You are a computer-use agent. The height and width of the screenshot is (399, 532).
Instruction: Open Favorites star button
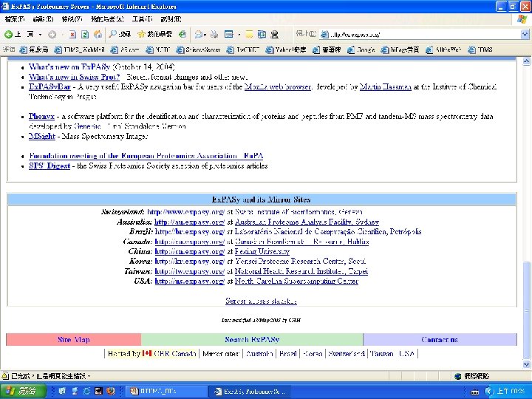click(154, 34)
